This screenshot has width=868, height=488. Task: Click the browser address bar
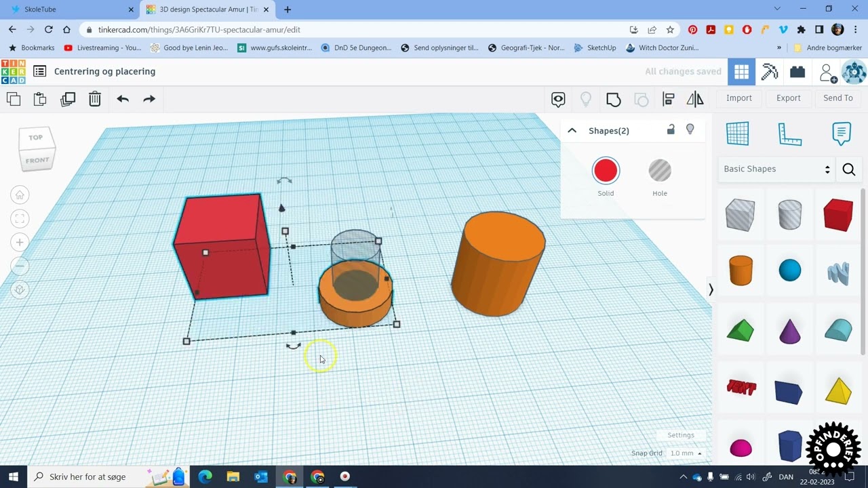pos(353,30)
